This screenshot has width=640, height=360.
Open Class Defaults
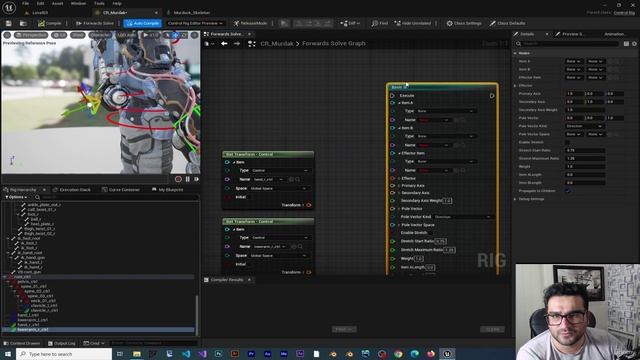[x=507, y=23]
